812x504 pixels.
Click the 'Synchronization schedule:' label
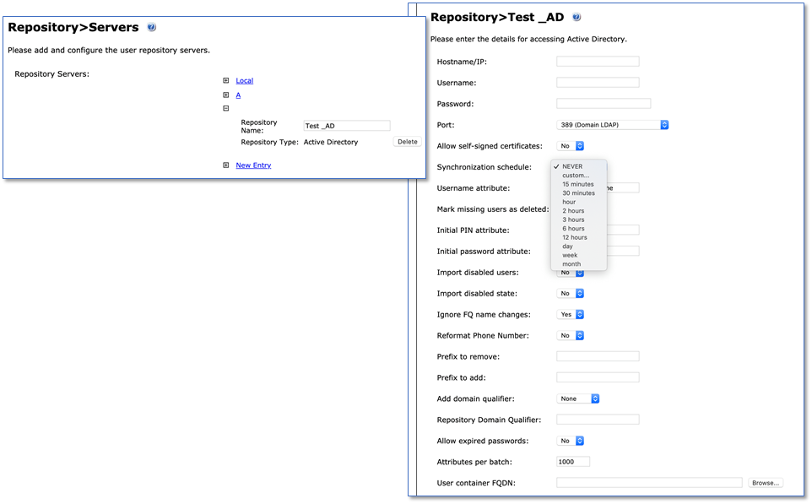(484, 167)
